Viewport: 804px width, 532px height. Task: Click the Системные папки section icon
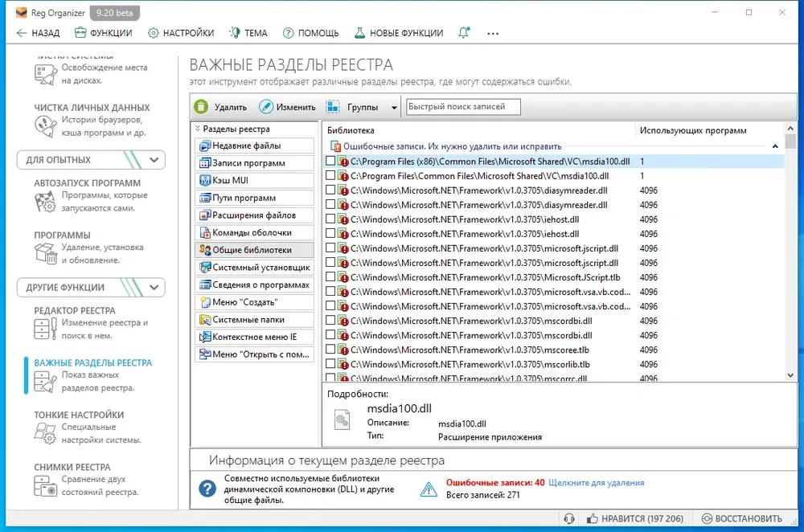pyautogui.click(x=204, y=320)
